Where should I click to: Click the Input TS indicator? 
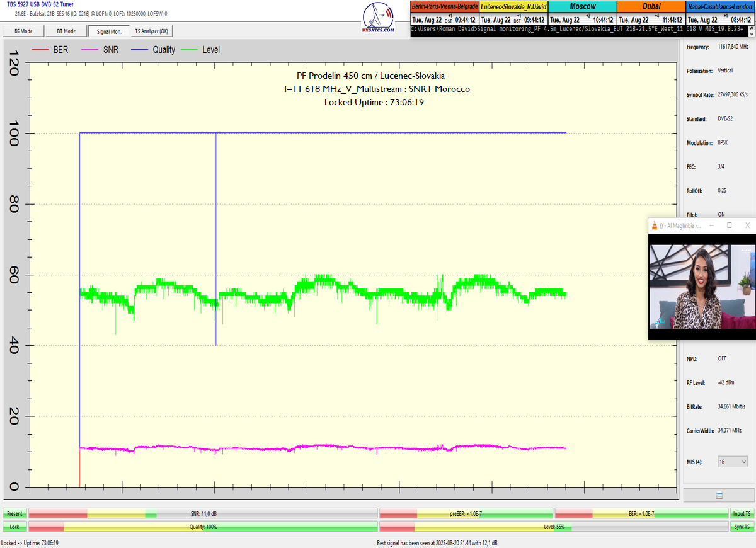click(742, 514)
